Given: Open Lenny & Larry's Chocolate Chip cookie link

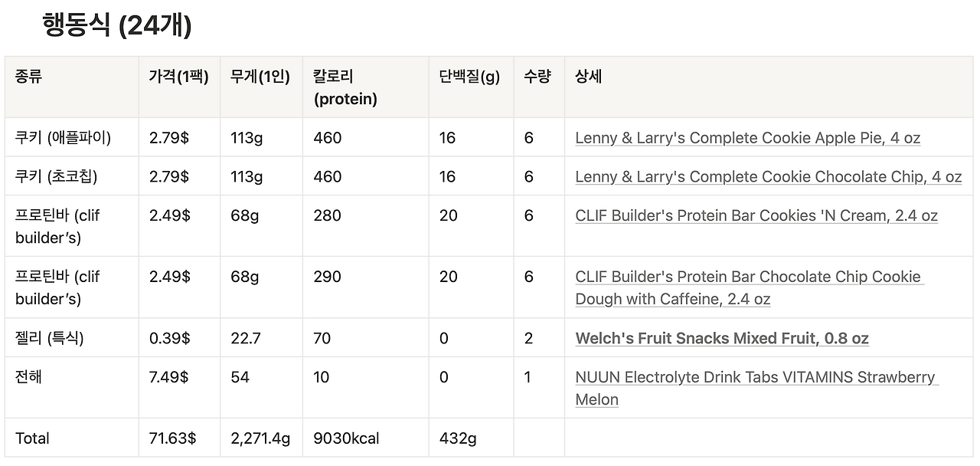Looking at the screenshot, I should [x=768, y=176].
